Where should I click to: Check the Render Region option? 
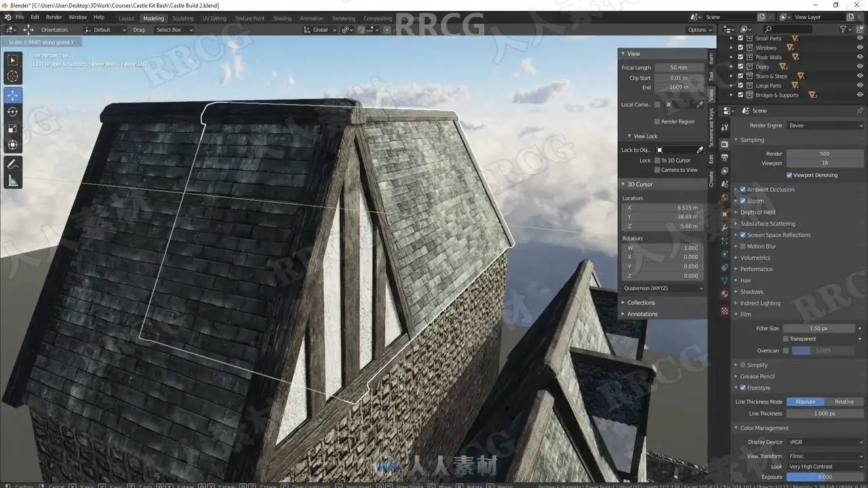point(657,122)
